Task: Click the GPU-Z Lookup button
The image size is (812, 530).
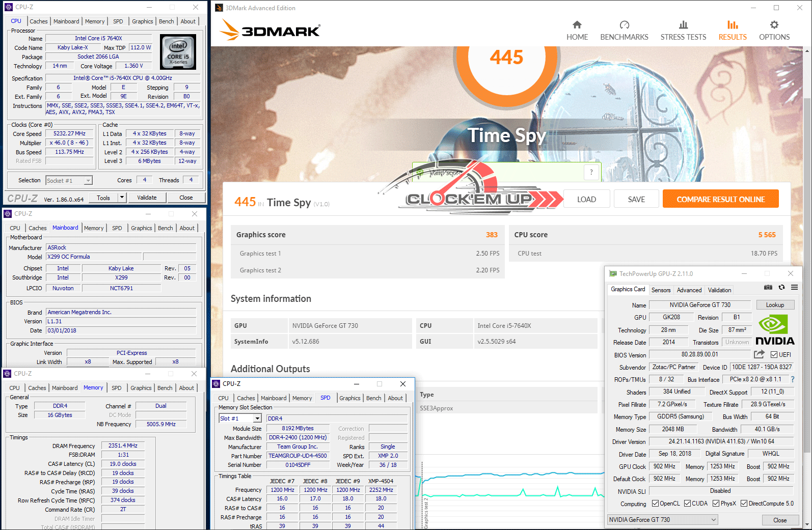Action: click(774, 305)
